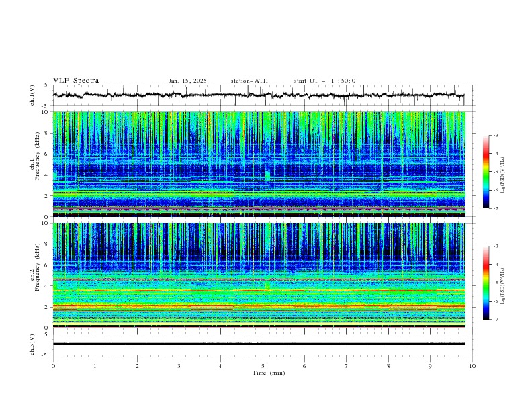Click the "-5" volt tick of ch.3(V) axis
532x411 pixels.
pos(46,355)
